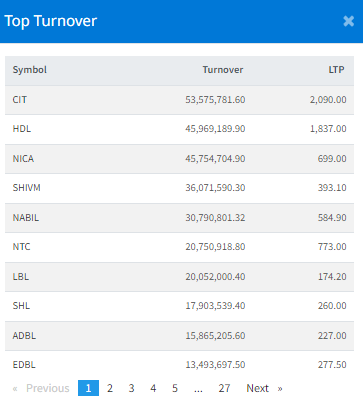The height and width of the screenshot is (410, 363).
Task: Jump to page 5 of turnover list
Action: pyautogui.click(x=175, y=388)
